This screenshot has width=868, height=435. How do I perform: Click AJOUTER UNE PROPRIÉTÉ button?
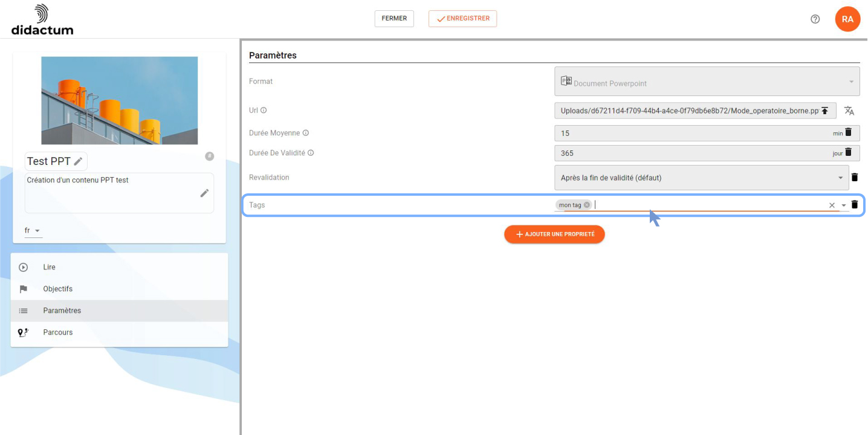coord(554,234)
